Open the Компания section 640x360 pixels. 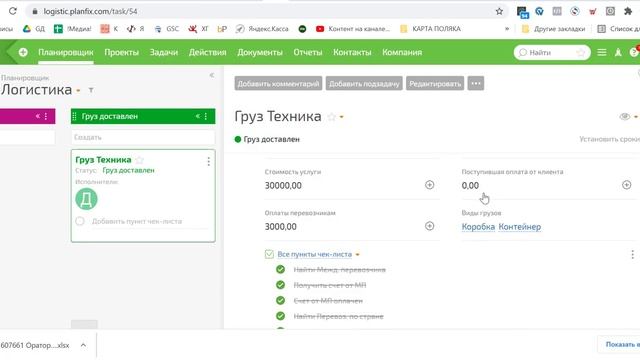point(402,52)
